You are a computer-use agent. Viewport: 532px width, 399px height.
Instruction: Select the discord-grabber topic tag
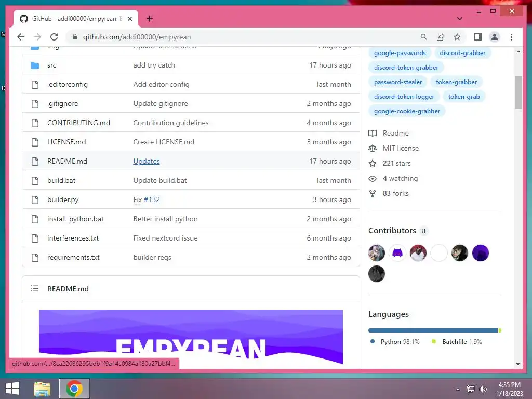pos(462,53)
